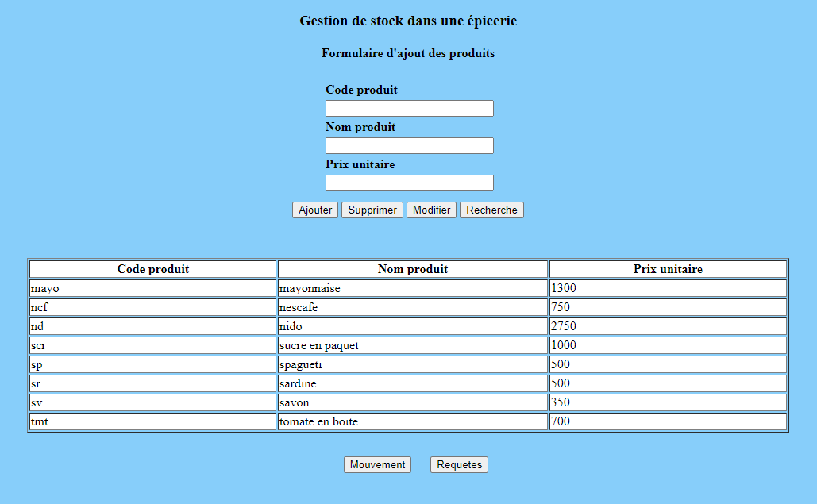Click the tmt code cell
Image resolution: width=817 pixels, height=504 pixels.
(x=152, y=421)
